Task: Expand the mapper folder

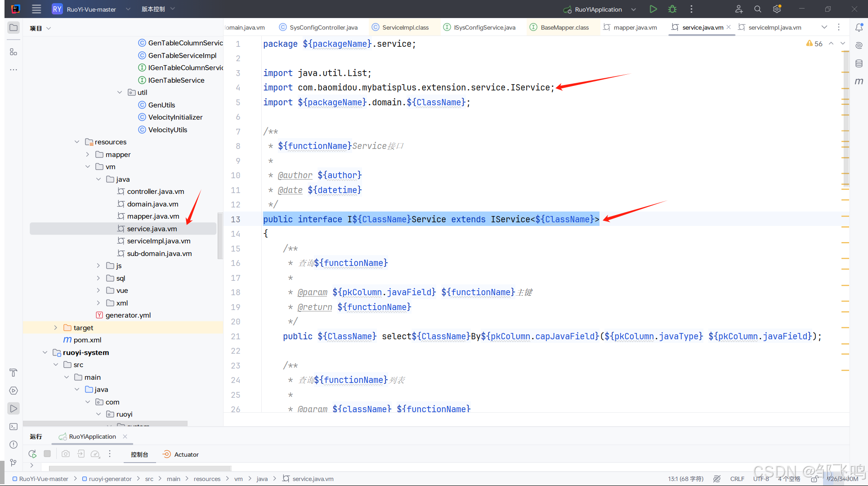Action: pyautogui.click(x=88, y=154)
